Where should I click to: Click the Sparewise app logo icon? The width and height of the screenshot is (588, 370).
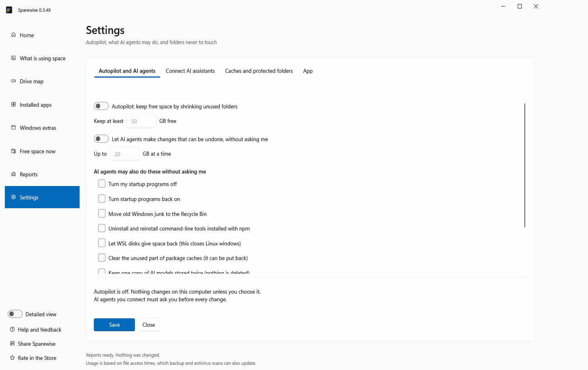pos(9,10)
